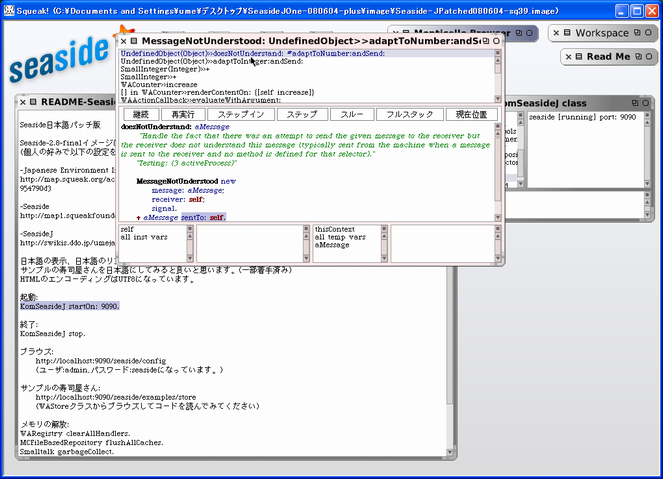
Task: Click the Workspace collapse circle icon
Action: [648, 33]
